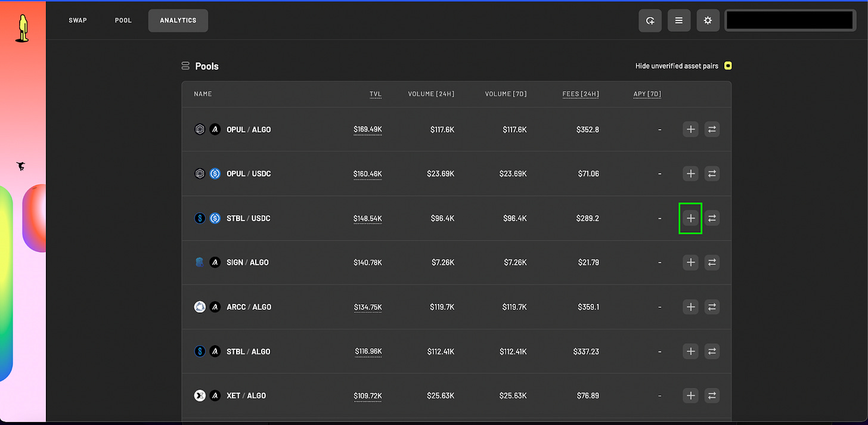Image resolution: width=868 pixels, height=425 pixels.
Task: Add liquidity to OPUL / USDC pool
Action: (690, 173)
